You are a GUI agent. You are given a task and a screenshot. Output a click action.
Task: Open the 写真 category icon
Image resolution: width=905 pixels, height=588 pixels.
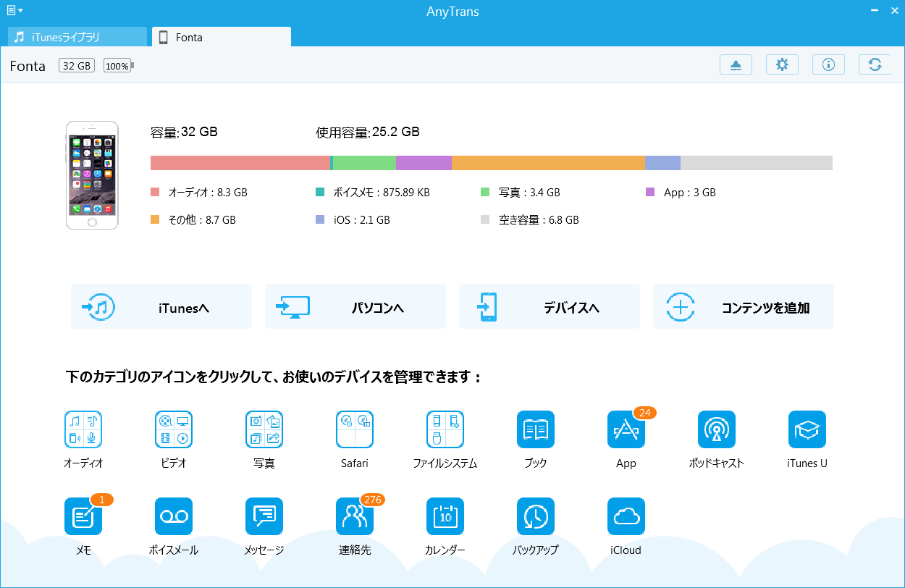[x=264, y=429]
